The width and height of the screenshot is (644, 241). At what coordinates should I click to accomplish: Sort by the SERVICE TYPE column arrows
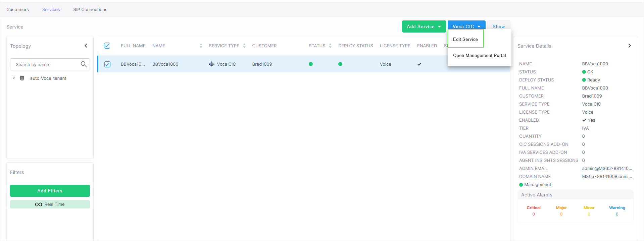tap(244, 46)
